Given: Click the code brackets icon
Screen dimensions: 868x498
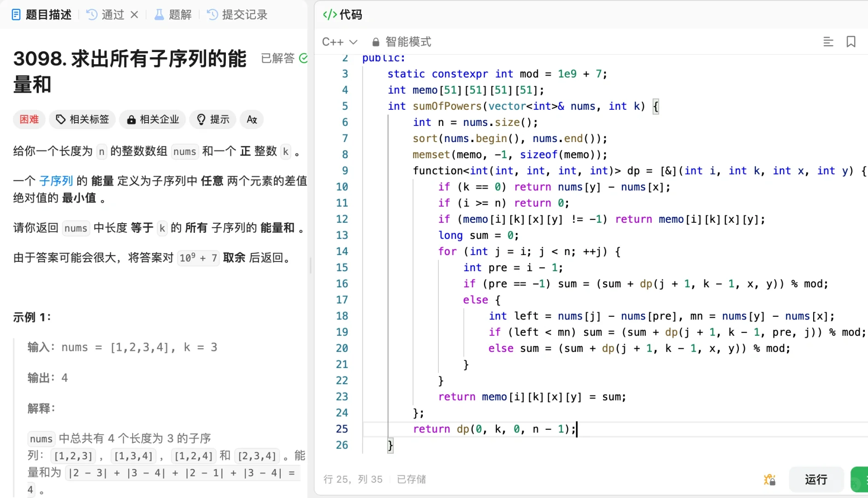Looking at the screenshot, I should tap(330, 15).
